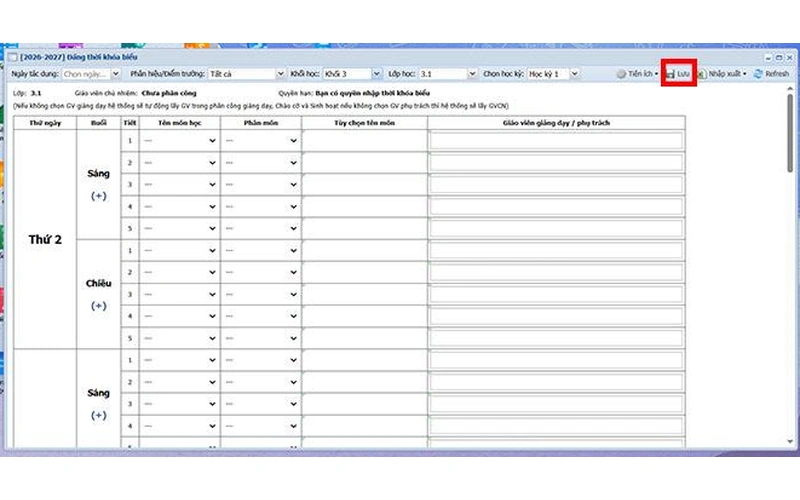Open Phân môn dropdown for Thứ 2 Chiều tiết 2
The height and width of the screenshot is (500, 800).
[261, 272]
